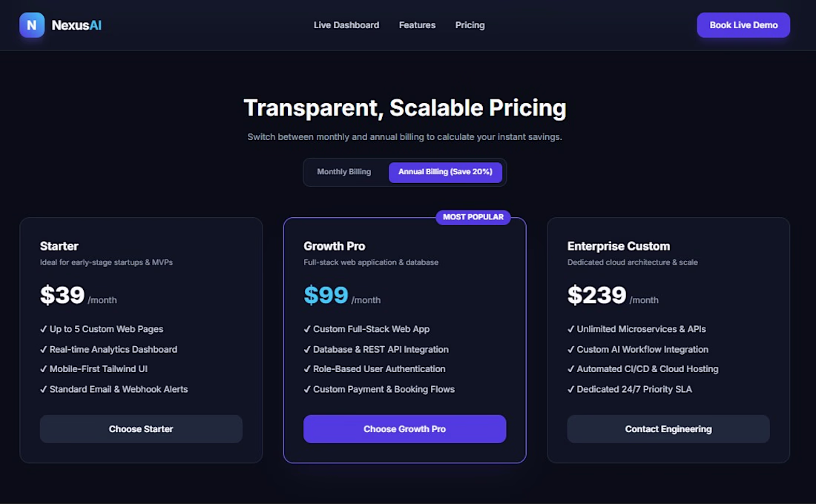The width and height of the screenshot is (816, 504).
Task: Click the NexusAI "N" logo icon
Action: (32, 25)
